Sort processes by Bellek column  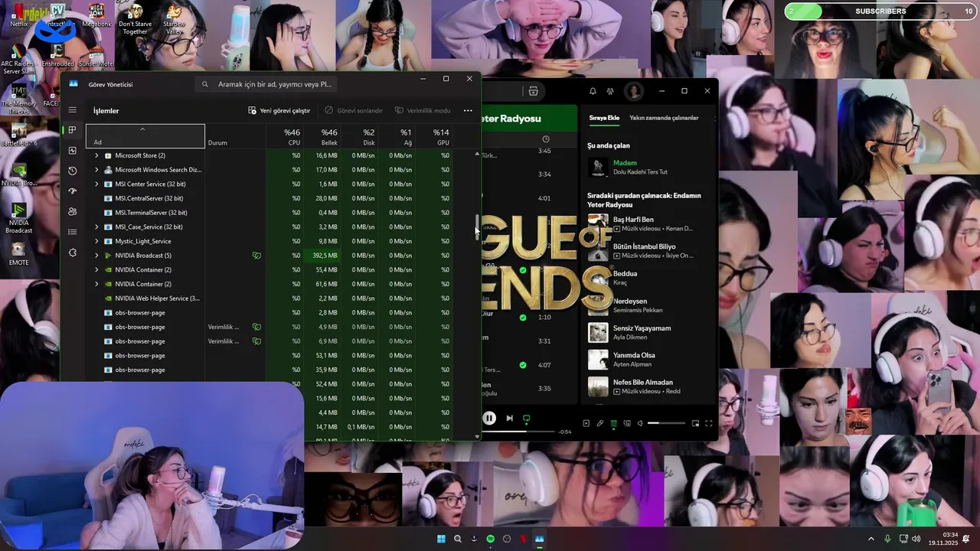coord(322,136)
